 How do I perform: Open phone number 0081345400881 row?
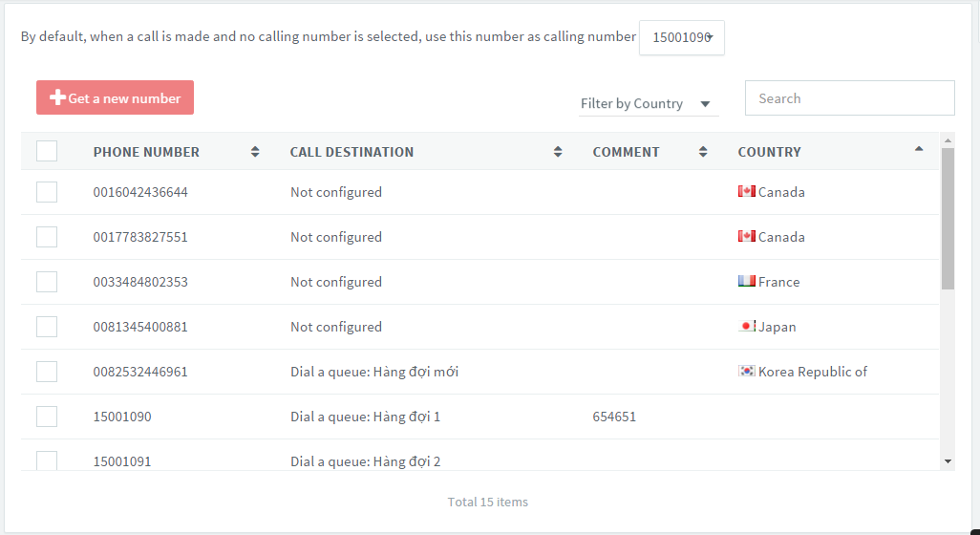coord(480,327)
